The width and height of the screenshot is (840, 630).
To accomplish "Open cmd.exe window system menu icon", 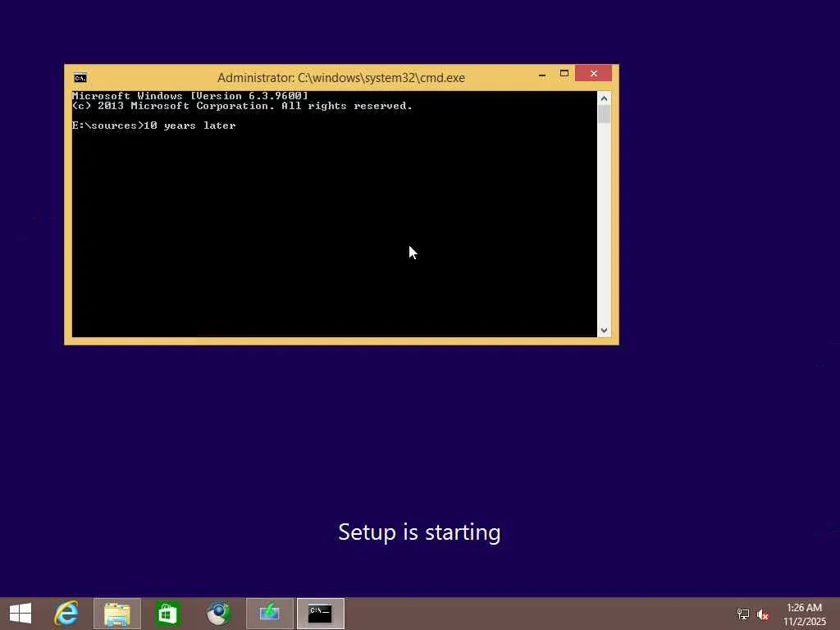I will tap(80, 78).
